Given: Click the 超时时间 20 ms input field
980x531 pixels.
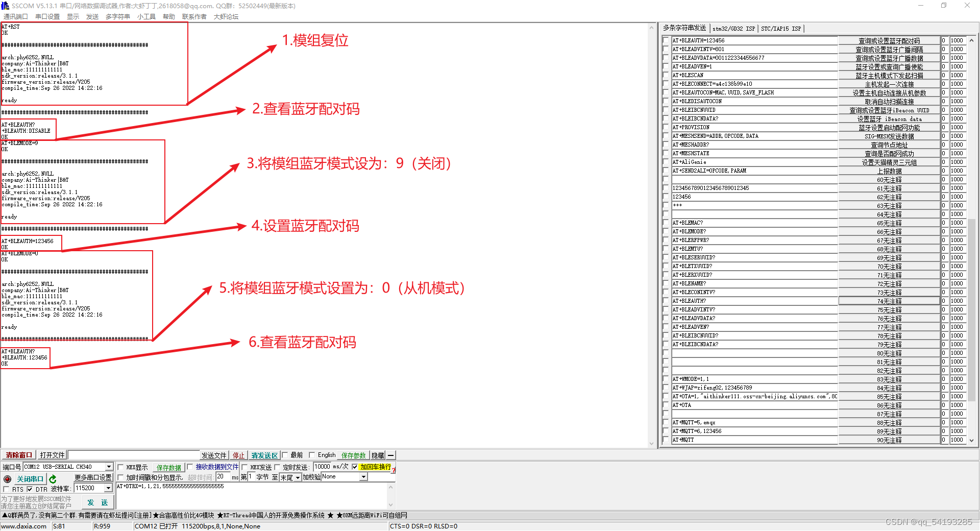Looking at the screenshot, I should click(x=223, y=477).
